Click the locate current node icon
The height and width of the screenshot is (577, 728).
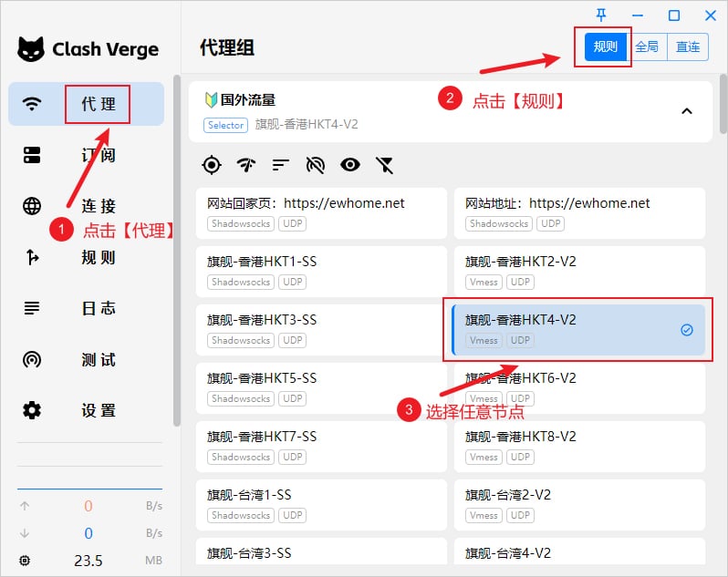[212, 165]
